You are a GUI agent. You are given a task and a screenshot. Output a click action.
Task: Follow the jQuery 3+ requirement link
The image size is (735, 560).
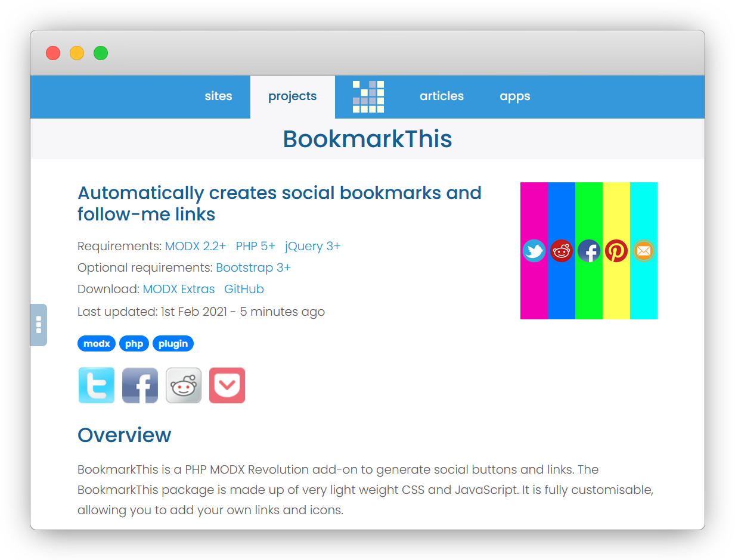click(x=313, y=246)
